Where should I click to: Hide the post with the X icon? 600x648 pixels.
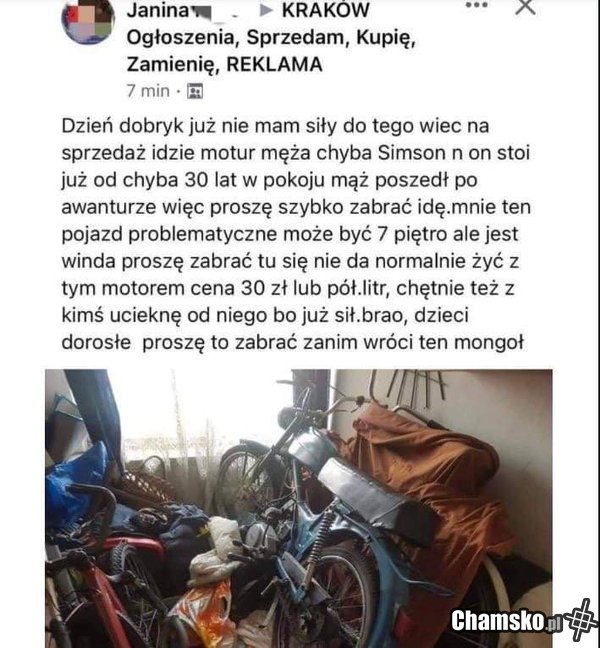click(x=525, y=7)
